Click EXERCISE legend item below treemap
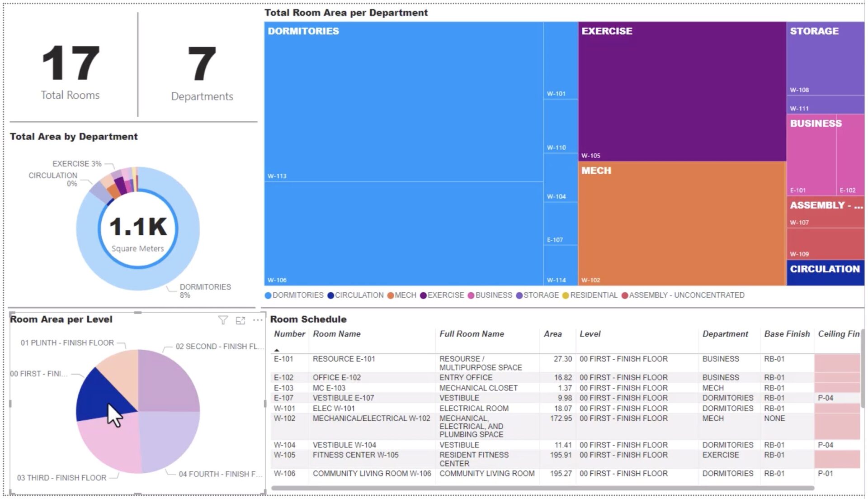The width and height of the screenshot is (868, 499). pos(445,295)
